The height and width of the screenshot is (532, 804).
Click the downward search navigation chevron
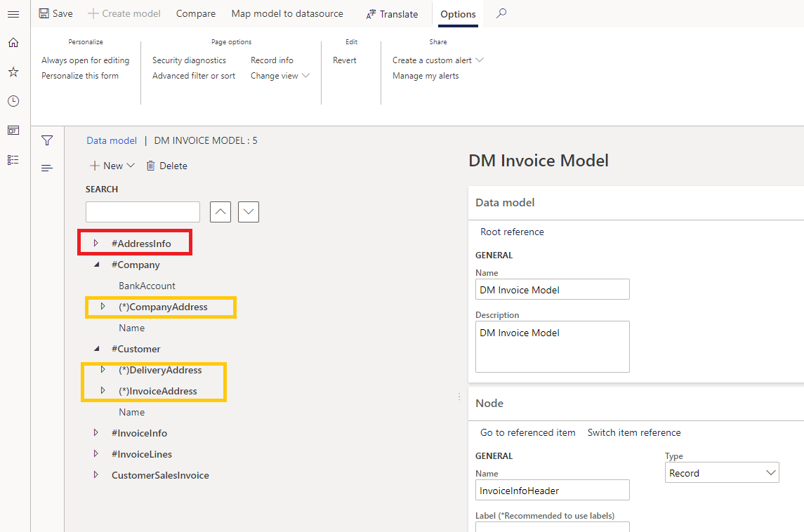tap(248, 211)
